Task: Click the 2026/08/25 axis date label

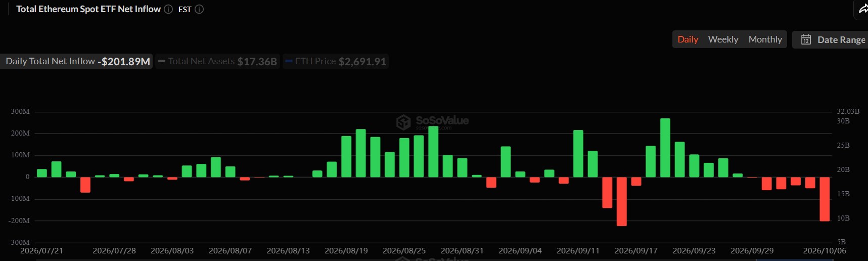Action: coord(404,251)
